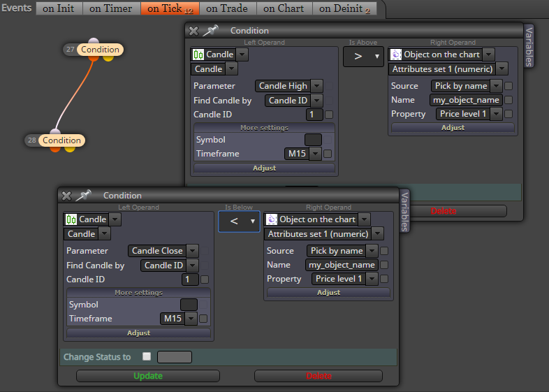
Task: Click the yellow output connector of block 27
Action: pyautogui.click(x=108, y=58)
